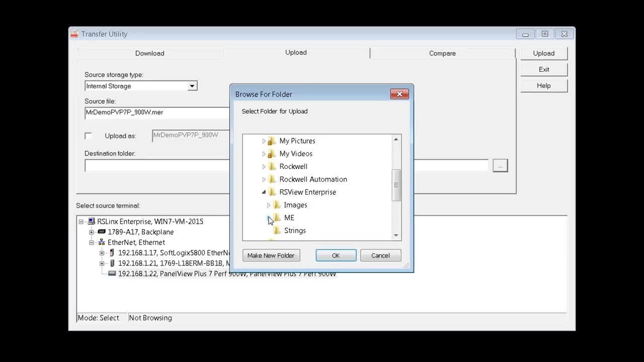The height and width of the screenshot is (362, 644).
Task: Click the Strings folder icon
Action: click(277, 231)
